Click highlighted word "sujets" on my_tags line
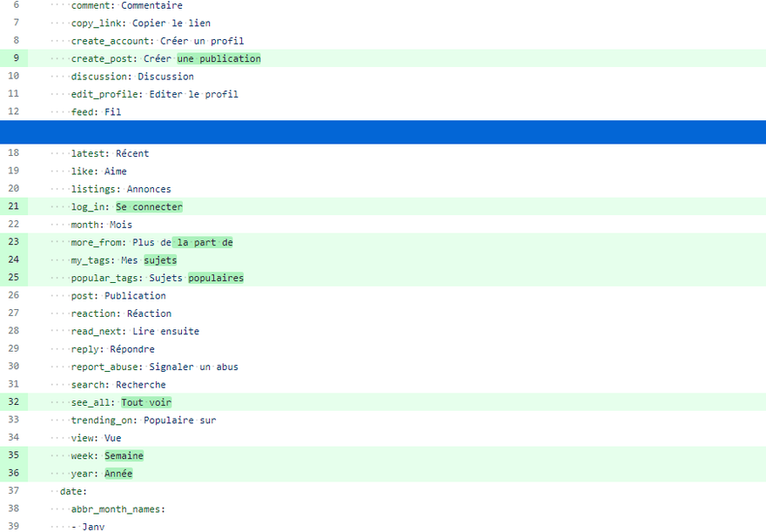766x532 pixels. click(160, 260)
